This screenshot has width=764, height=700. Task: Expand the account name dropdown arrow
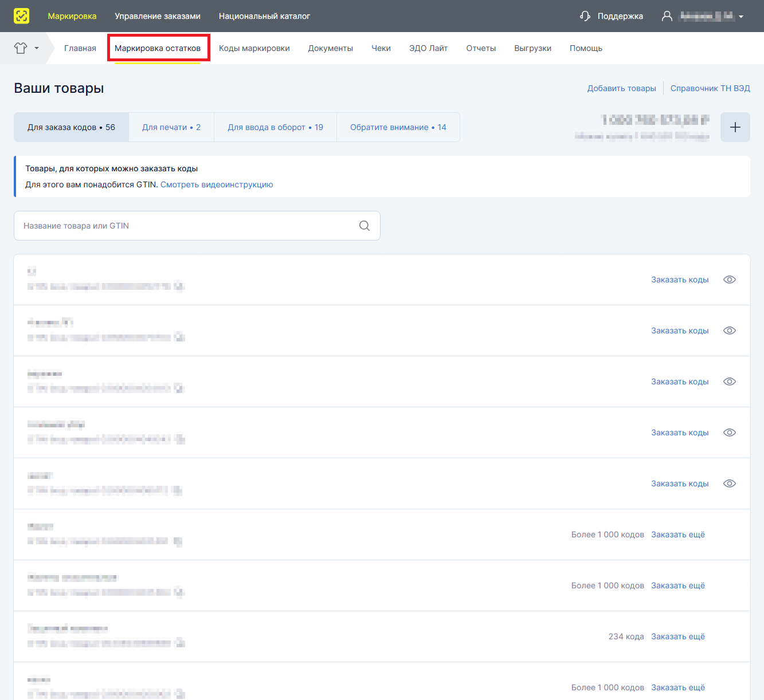click(x=741, y=17)
